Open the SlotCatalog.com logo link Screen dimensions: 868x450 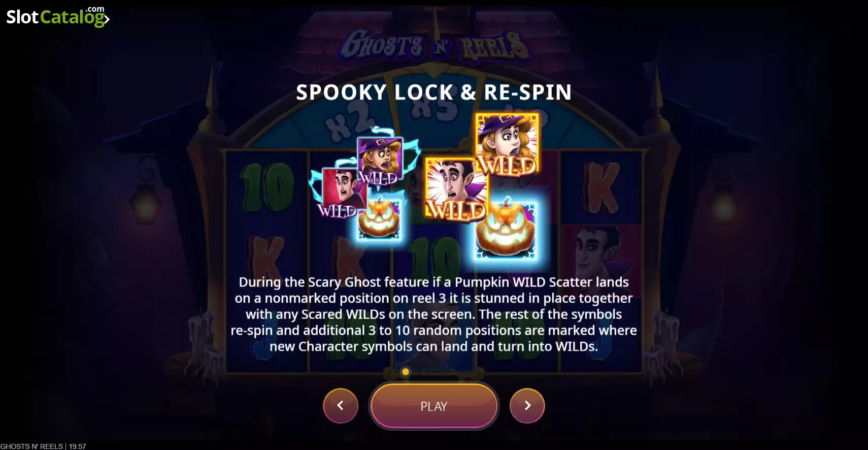[x=58, y=16]
